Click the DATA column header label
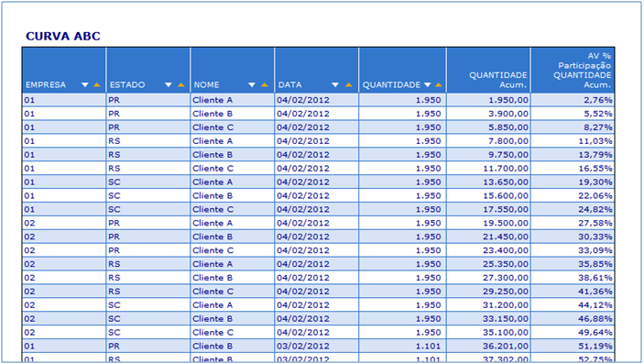 point(290,84)
